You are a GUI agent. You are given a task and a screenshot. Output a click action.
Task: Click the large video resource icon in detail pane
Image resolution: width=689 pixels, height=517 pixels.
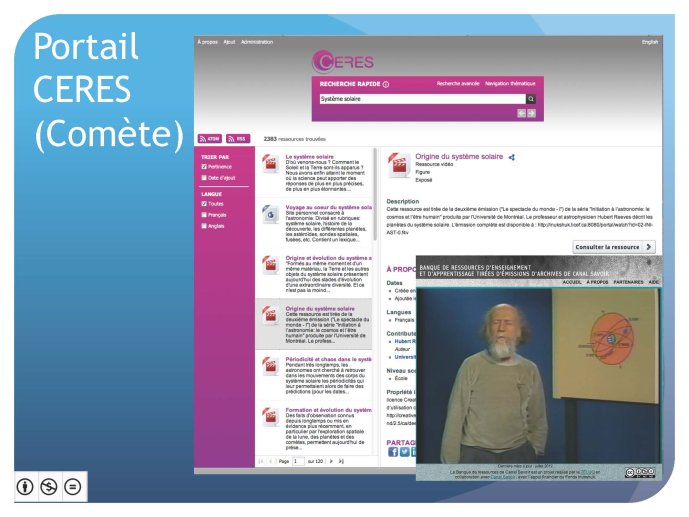point(399,165)
